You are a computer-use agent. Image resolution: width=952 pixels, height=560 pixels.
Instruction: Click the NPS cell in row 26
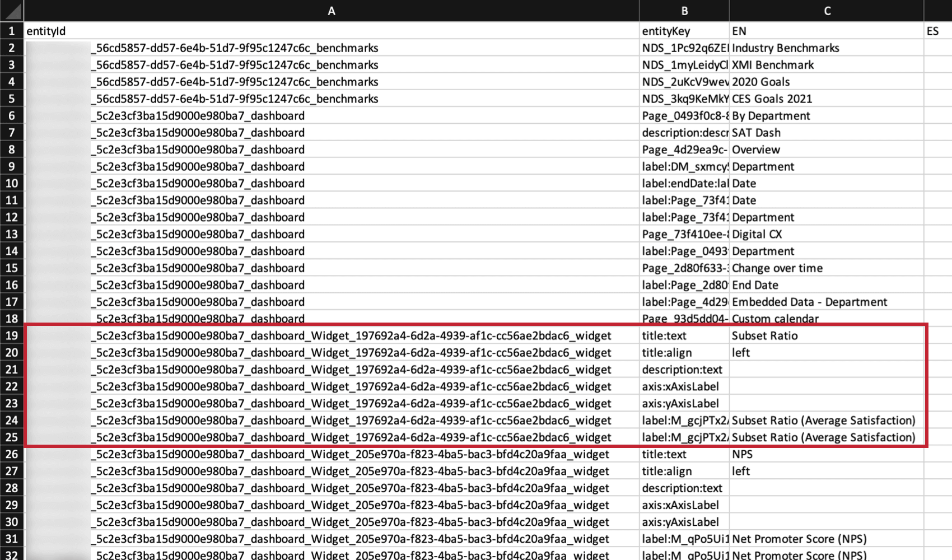(x=741, y=454)
